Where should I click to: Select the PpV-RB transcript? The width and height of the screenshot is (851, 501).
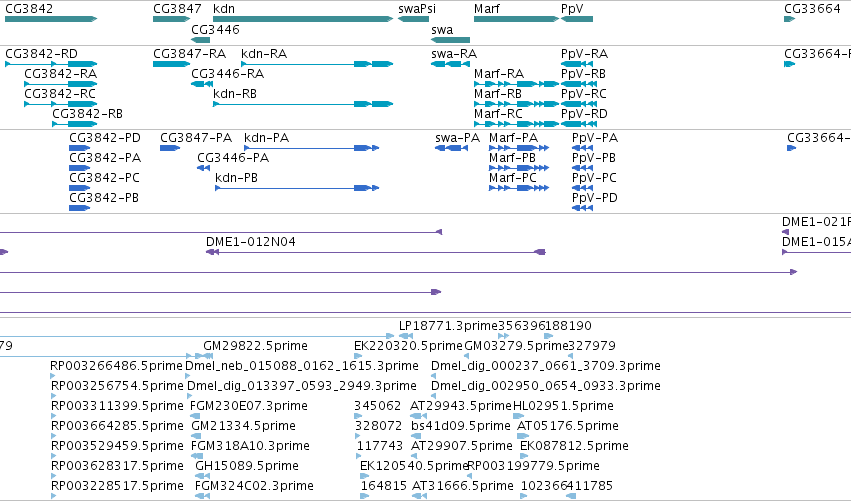[x=579, y=84]
